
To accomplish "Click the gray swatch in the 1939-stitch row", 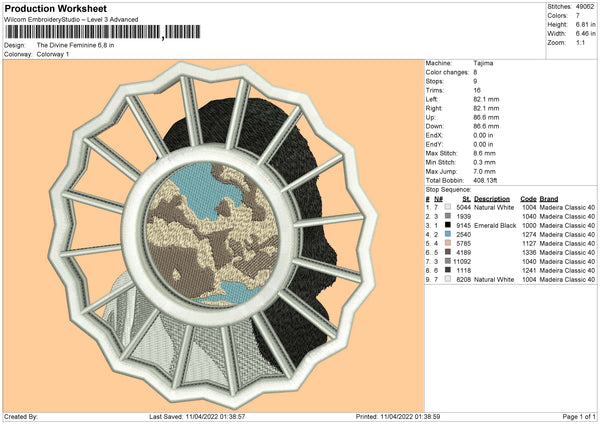I will tap(448, 216).
